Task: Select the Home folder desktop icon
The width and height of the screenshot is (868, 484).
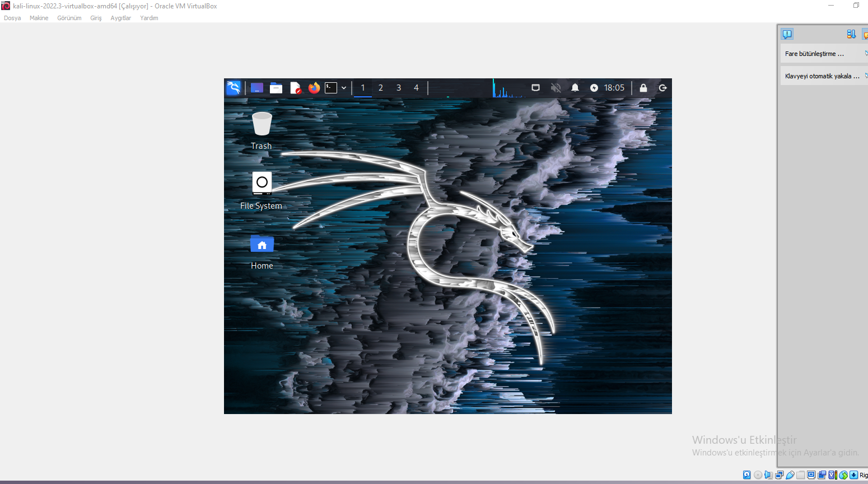Action: pyautogui.click(x=262, y=252)
